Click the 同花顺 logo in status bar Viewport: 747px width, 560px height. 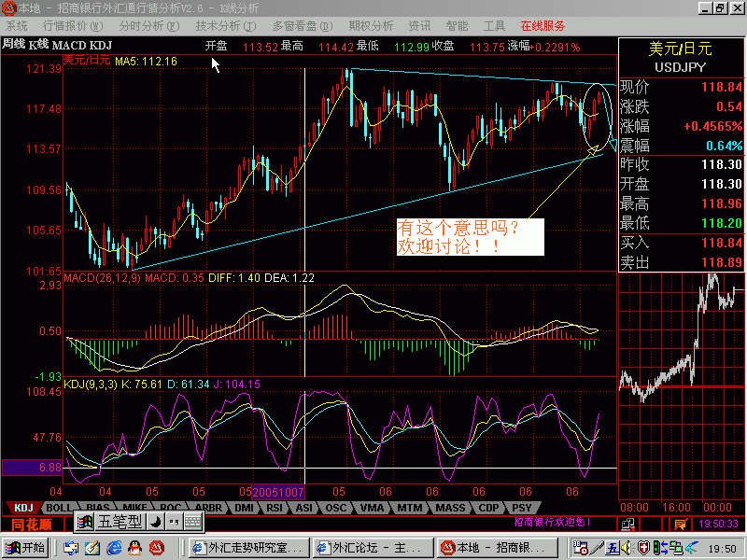(32, 525)
